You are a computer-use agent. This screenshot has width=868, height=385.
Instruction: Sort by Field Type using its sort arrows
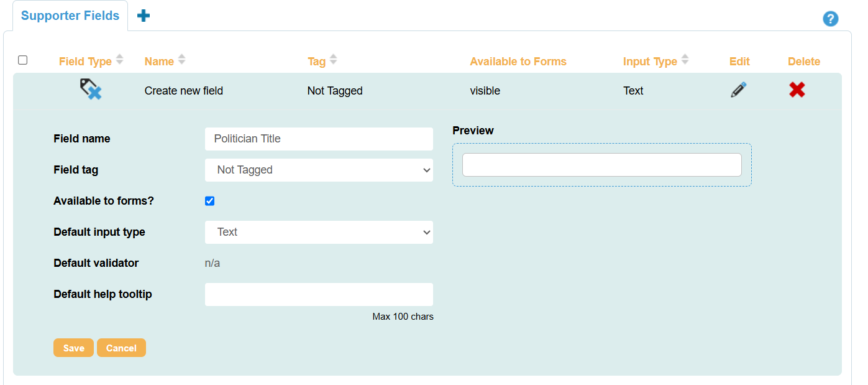[121, 60]
